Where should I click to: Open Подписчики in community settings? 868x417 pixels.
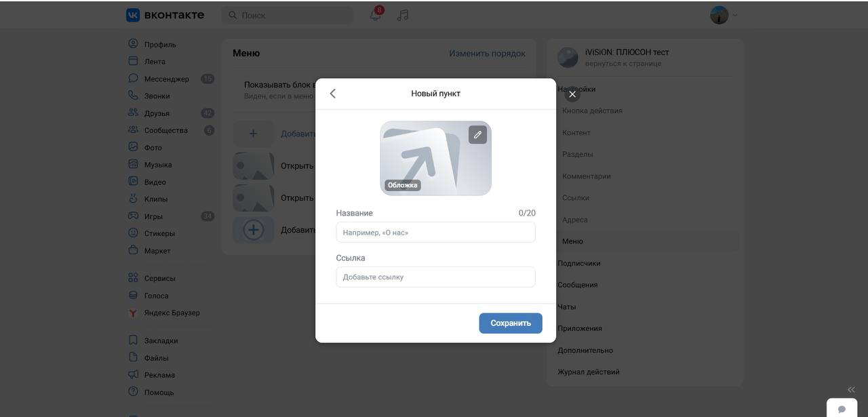coord(579,263)
